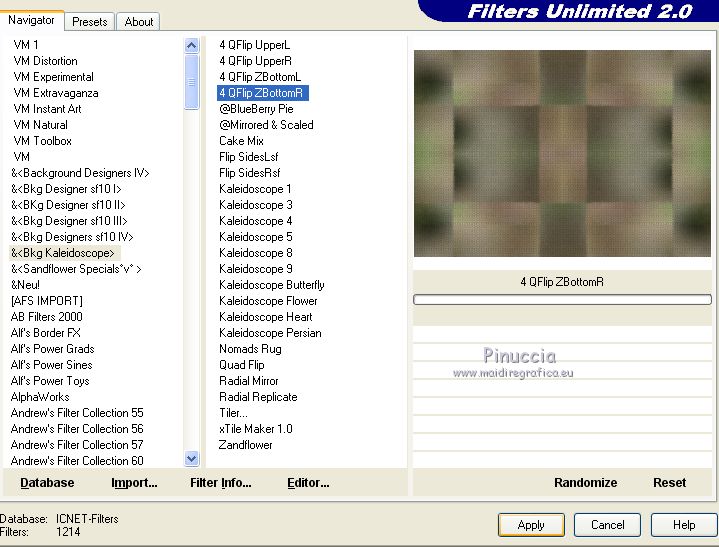Choose Cake Mix filter
Image resolution: width=719 pixels, height=547 pixels.
[241, 141]
